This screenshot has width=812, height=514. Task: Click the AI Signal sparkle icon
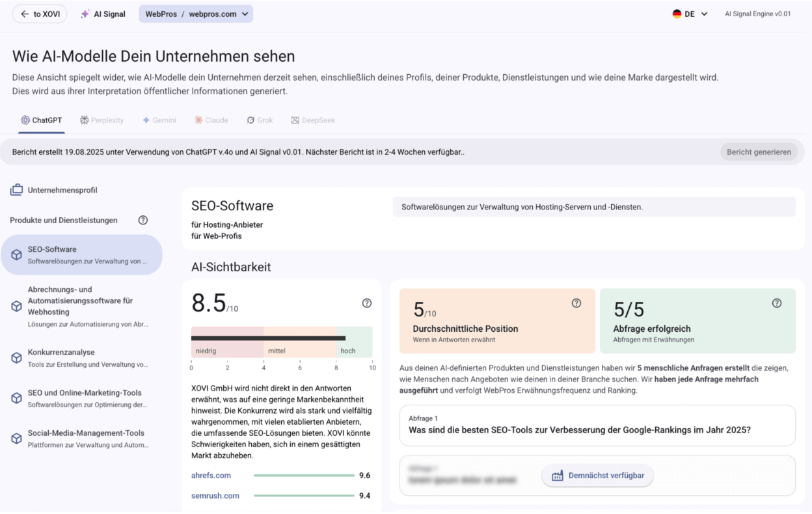click(85, 14)
